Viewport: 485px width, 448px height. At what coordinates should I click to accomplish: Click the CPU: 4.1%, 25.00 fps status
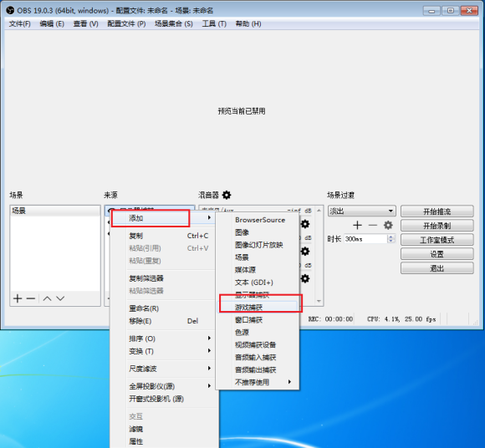(x=401, y=319)
